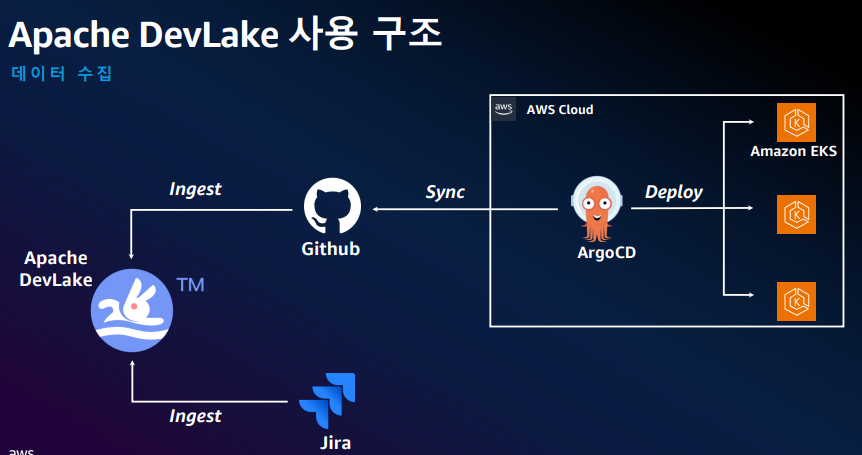The width and height of the screenshot is (862, 455).
Task: Select the 데이터 수집 subtitle text
Action: click(62, 74)
